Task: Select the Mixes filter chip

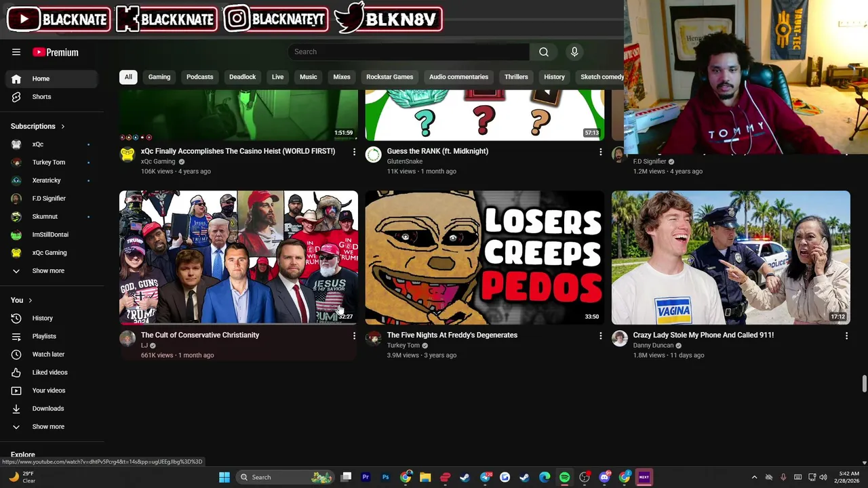Action: coord(342,77)
